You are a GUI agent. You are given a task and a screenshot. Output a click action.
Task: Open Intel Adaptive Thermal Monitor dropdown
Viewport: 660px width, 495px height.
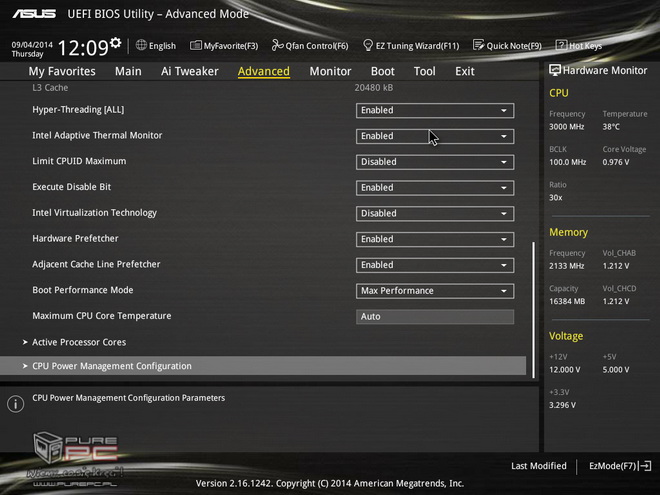[x=435, y=136]
